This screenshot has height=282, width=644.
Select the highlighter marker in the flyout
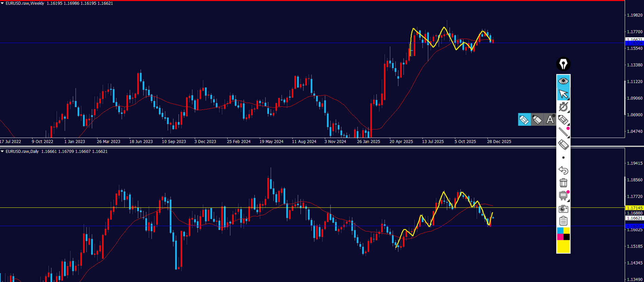[537, 120]
